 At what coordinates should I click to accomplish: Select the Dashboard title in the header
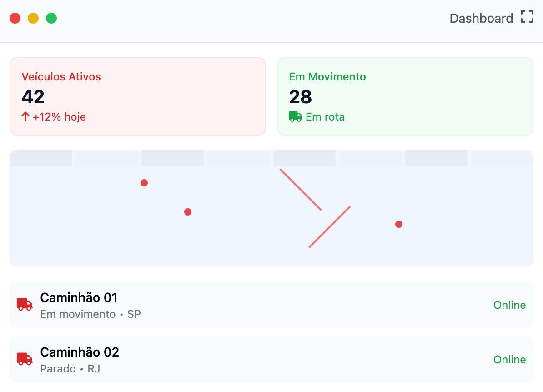[x=481, y=18]
